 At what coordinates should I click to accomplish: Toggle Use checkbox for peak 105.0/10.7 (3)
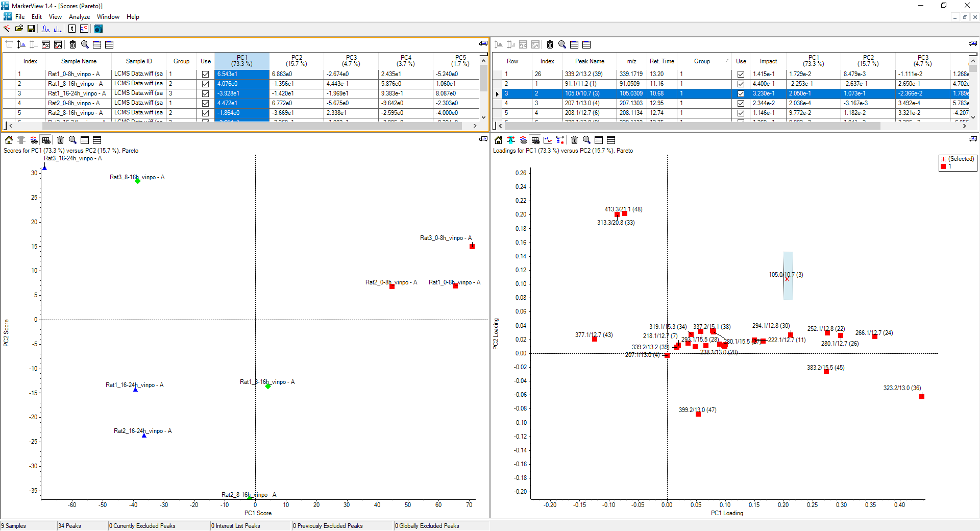741,93
